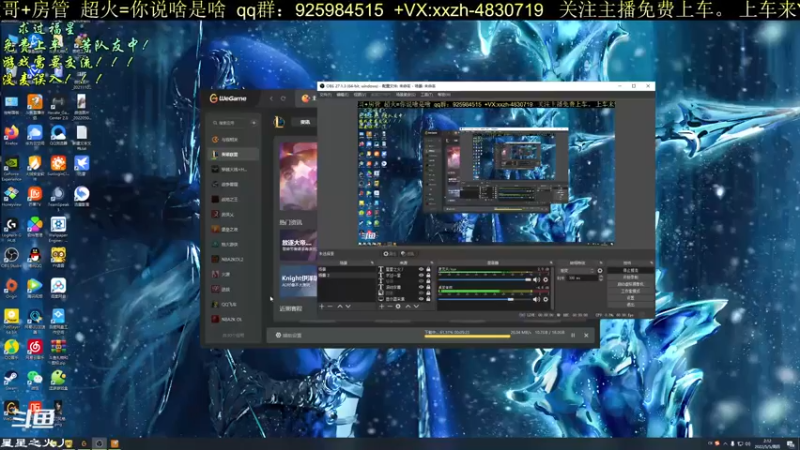Click the WeGame search input field
This screenshot has width=800, height=450.
pos(232,123)
